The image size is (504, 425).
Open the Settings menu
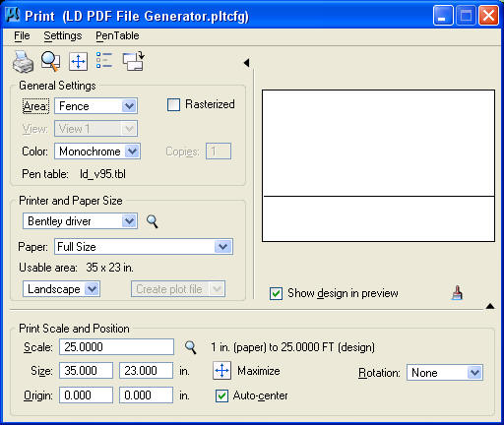(x=63, y=35)
